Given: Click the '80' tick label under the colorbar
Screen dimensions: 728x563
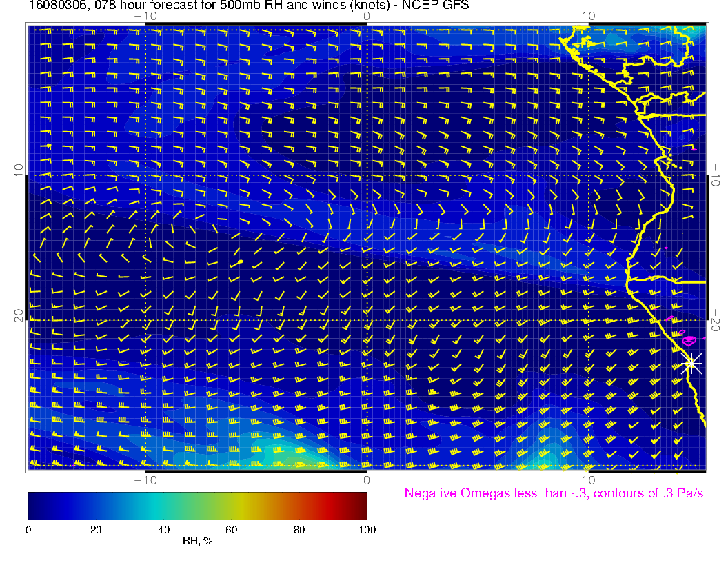Looking at the screenshot, I should (299, 529).
